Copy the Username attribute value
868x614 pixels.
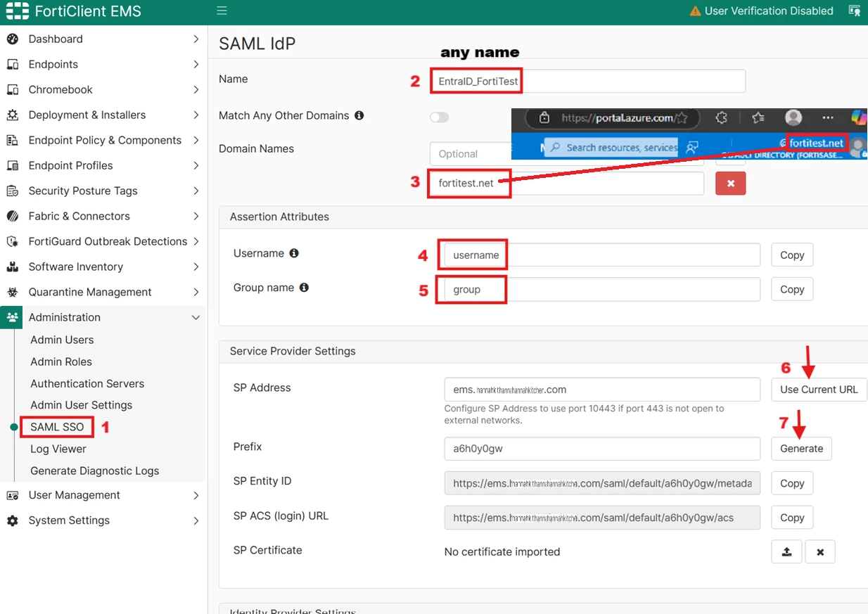[792, 255]
